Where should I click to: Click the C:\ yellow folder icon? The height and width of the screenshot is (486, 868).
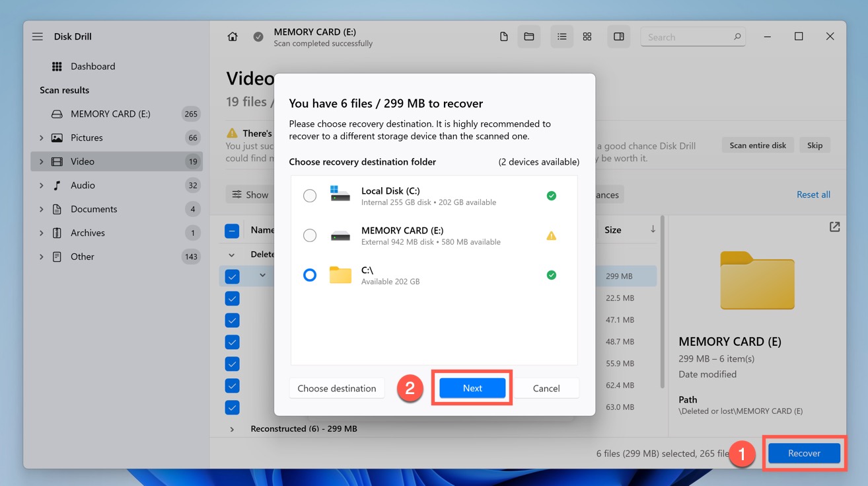coord(340,275)
